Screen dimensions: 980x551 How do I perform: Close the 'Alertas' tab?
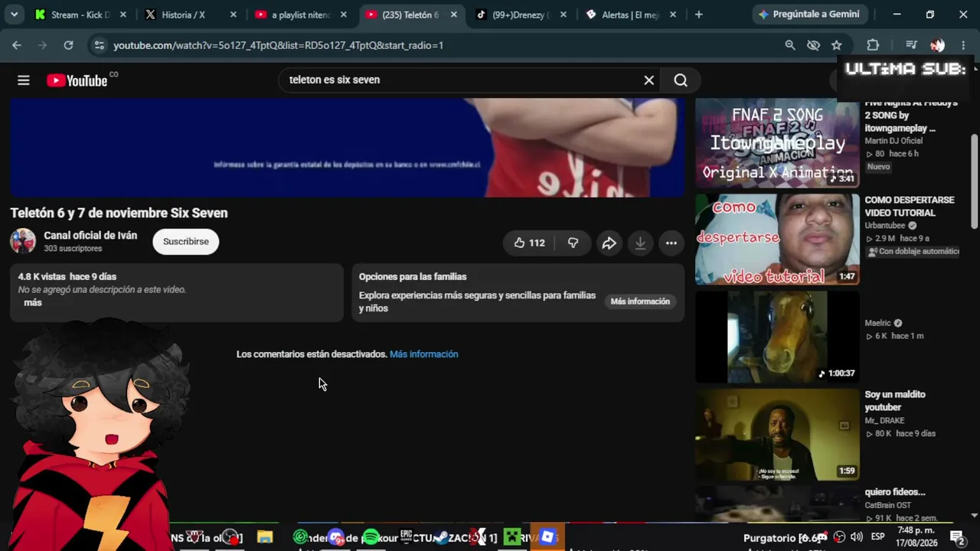674,15
